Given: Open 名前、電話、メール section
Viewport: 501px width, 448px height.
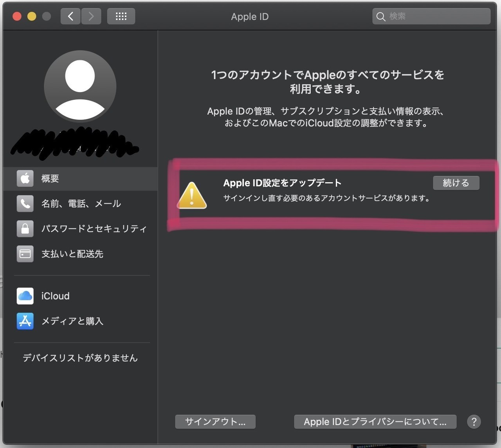Looking at the screenshot, I should click(x=81, y=204).
